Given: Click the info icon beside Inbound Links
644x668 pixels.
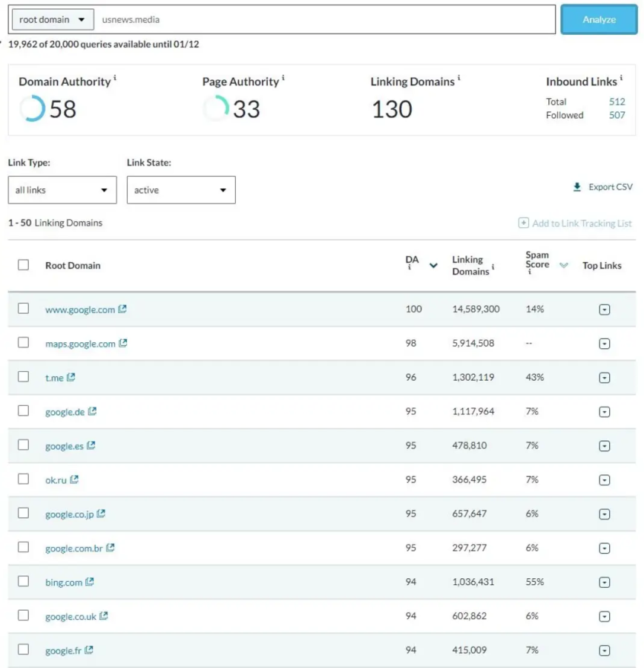Looking at the screenshot, I should 621,78.
